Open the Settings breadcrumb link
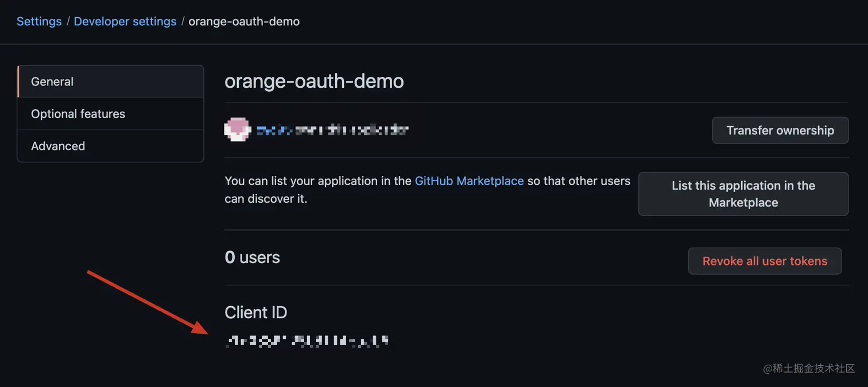Screen dimensions: 868x387 [38, 21]
